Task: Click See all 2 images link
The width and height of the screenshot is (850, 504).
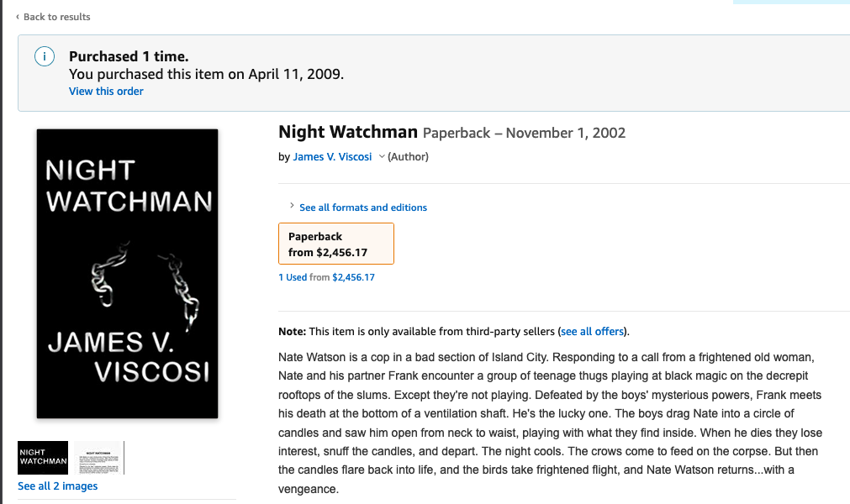Action: coord(57,486)
